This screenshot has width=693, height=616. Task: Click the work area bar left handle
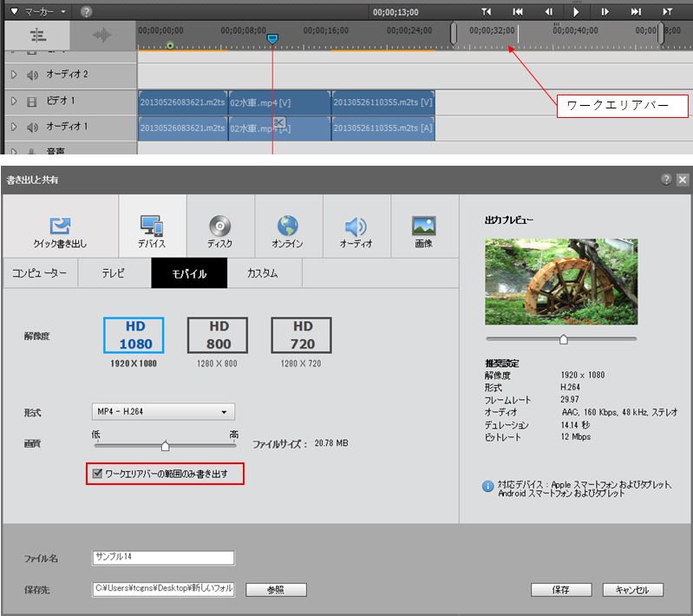[x=454, y=33]
